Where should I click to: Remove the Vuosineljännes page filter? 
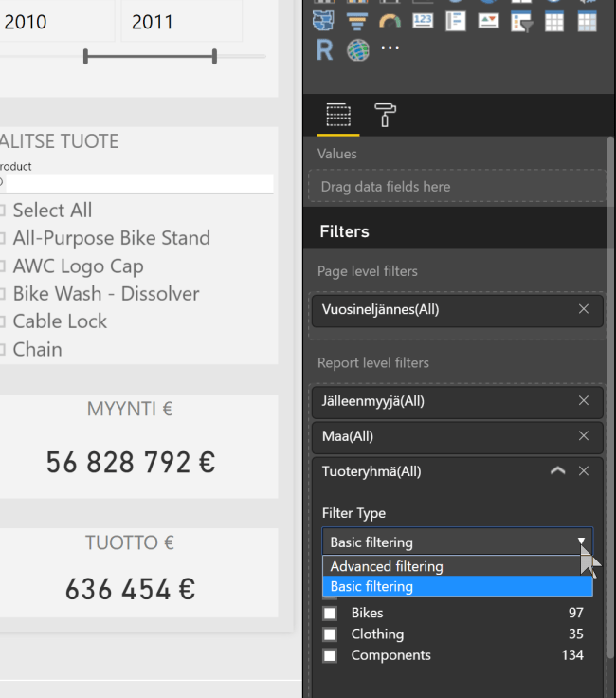click(x=584, y=309)
